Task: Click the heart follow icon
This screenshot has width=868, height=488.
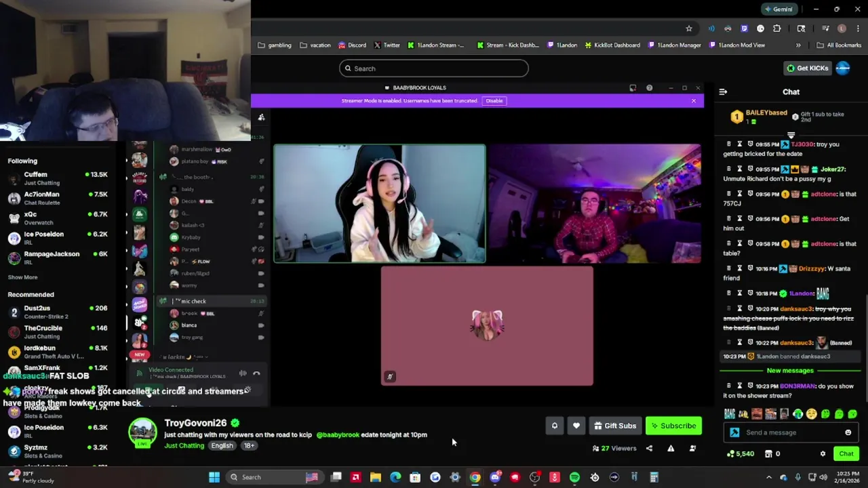Action: pyautogui.click(x=576, y=426)
